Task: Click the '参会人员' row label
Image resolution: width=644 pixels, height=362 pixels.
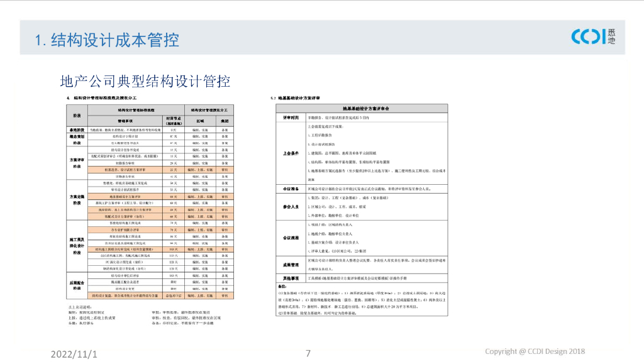Action: click(291, 207)
